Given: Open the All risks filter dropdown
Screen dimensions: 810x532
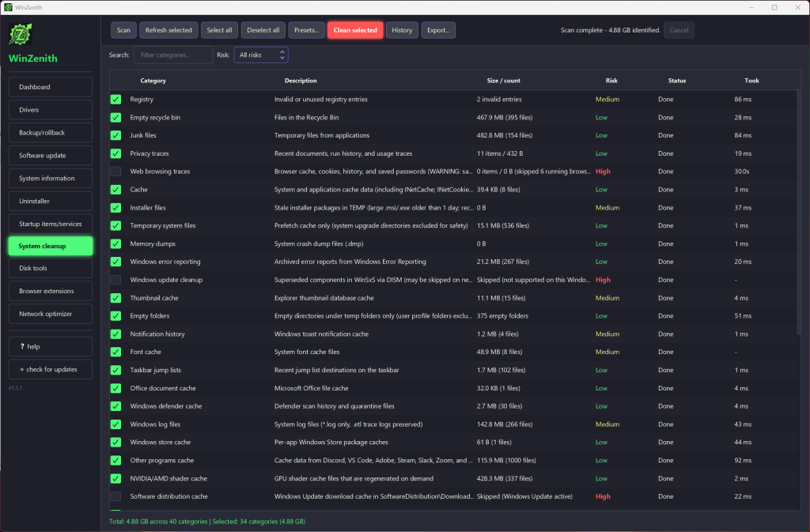Looking at the screenshot, I should pyautogui.click(x=261, y=55).
